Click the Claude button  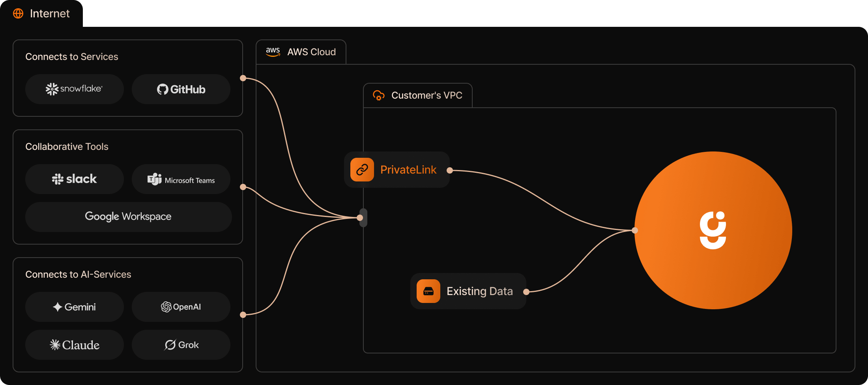[75, 345]
